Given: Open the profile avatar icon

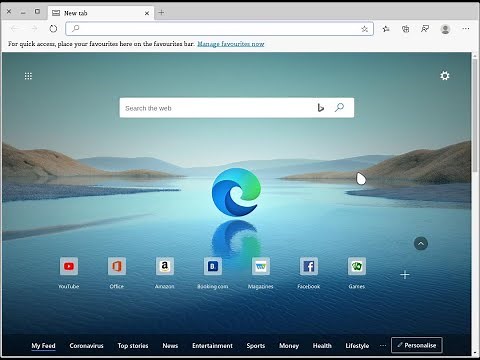Looking at the screenshot, I should pos(445,29).
